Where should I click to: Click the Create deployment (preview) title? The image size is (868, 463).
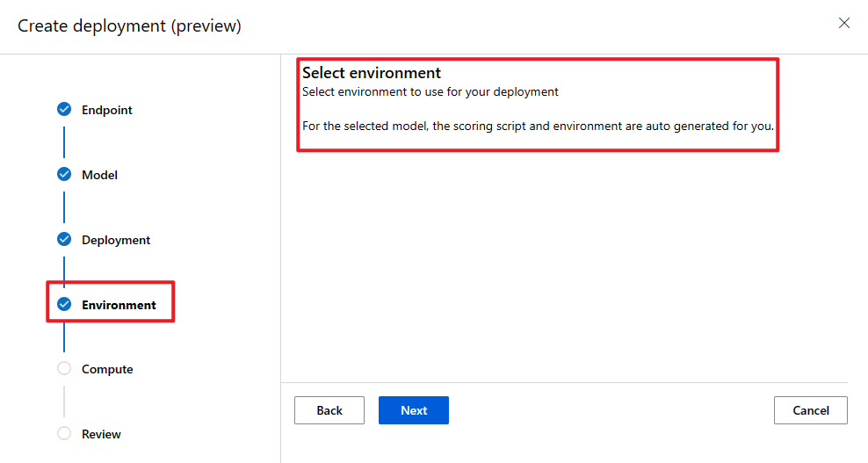pos(129,25)
